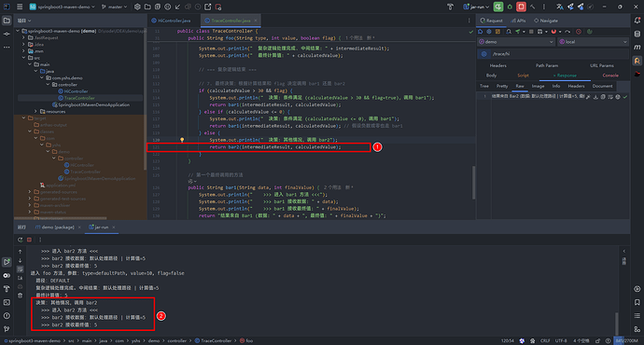Open the Maven tool window icon
This screenshot has width=644, height=345.
pyautogui.click(x=637, y=48)
